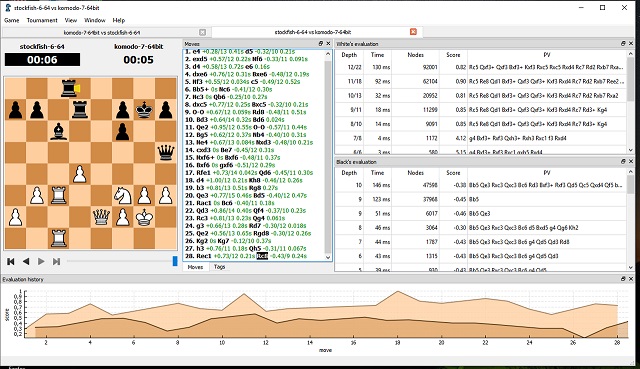This screenshot has height=369, width=640.
Task: Select the white queen on e2
Action: (101, 217)
